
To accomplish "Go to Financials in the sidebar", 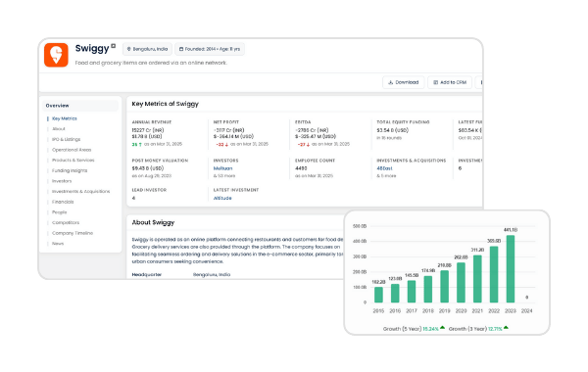I will [63, 202].
